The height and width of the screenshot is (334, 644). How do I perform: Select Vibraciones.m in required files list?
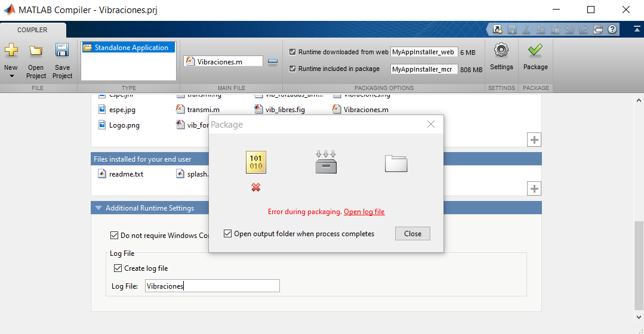360,110
